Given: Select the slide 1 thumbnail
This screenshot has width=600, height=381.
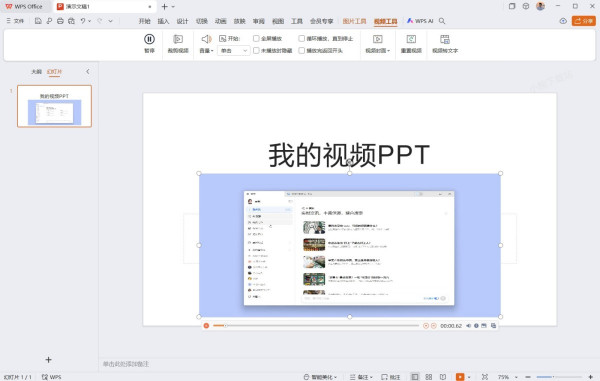Looking at the screenshot, I should tap(54, 106).
